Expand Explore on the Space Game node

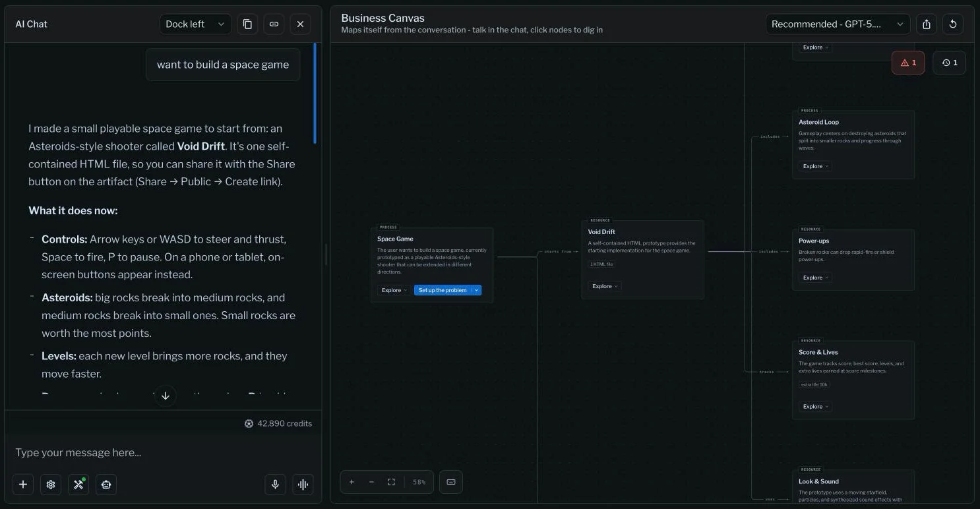(394, 290)
